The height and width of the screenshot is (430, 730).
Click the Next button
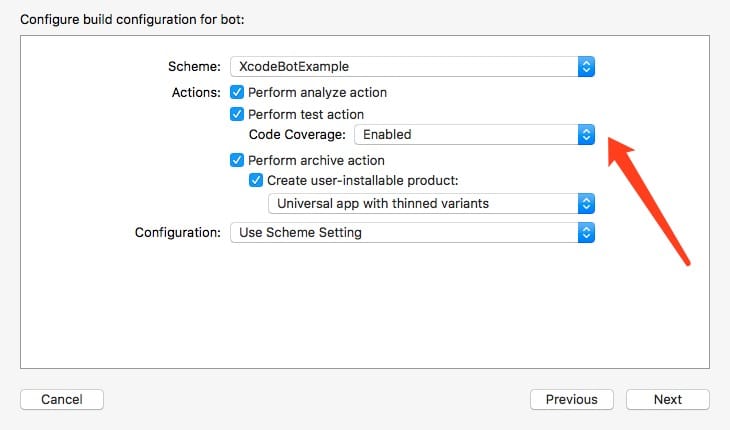pyautogui.click(x=668, y=399)
